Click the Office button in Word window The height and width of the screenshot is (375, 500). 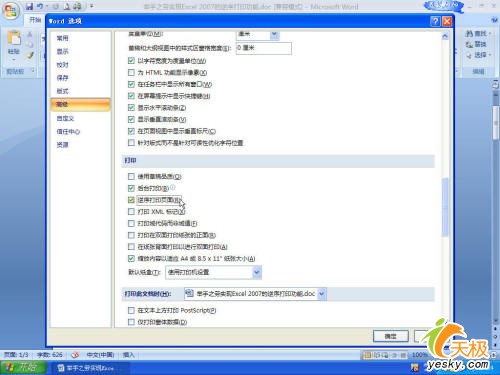(x=10, y=12)
